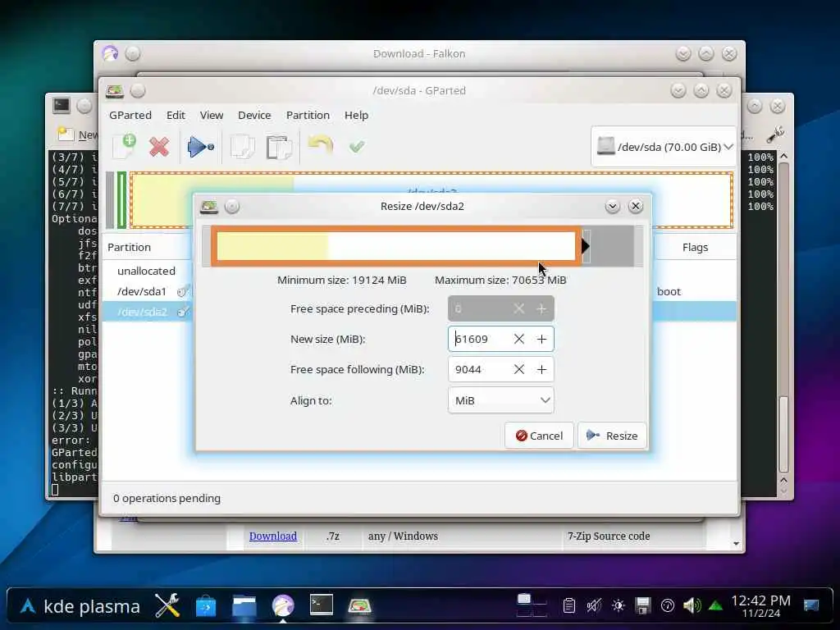Click the Flags column header

point(696,247)
